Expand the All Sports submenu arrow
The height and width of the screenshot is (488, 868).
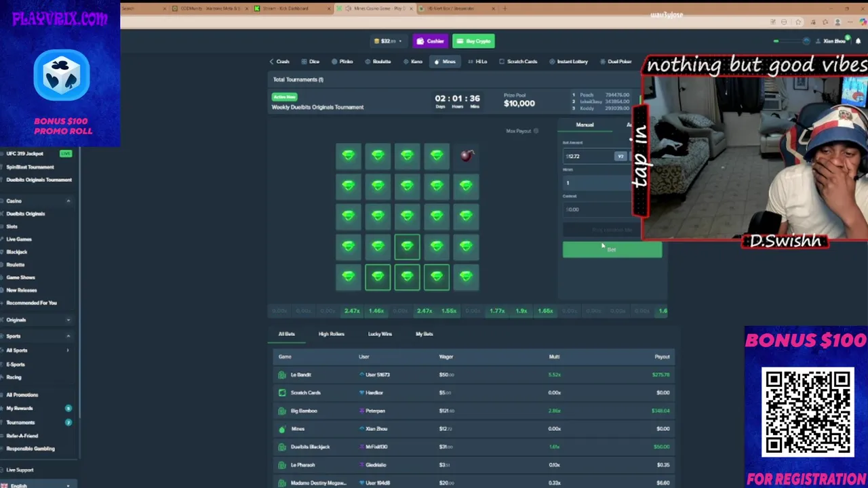point(68,350)
